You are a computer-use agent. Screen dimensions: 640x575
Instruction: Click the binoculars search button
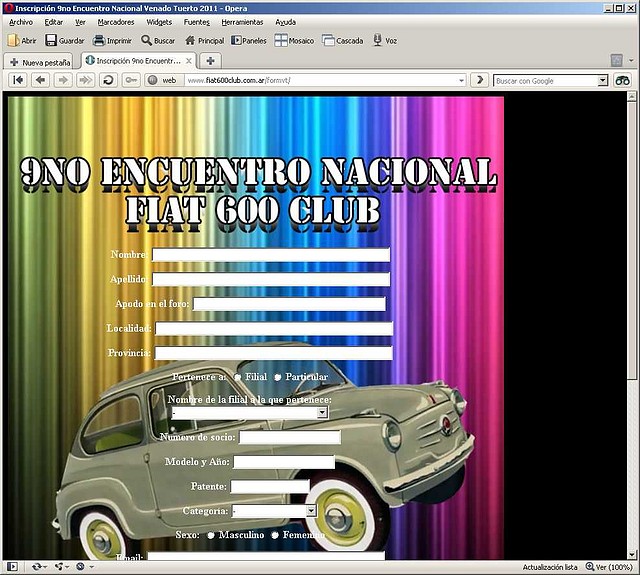tap(622, 80)
